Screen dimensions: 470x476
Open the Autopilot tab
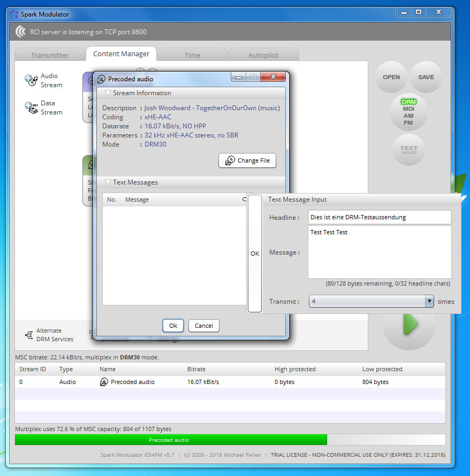click(263, 55)
